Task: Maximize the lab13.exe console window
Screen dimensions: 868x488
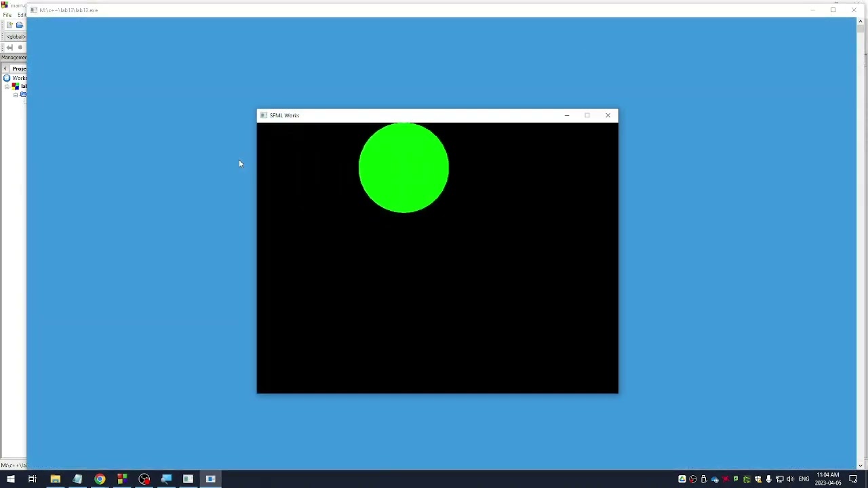Action: click(x=833, y=10)
